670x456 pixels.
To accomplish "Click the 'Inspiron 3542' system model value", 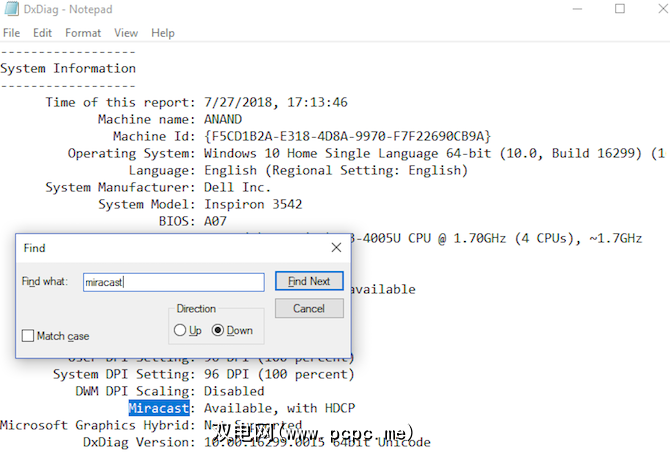I will [253, 204].
